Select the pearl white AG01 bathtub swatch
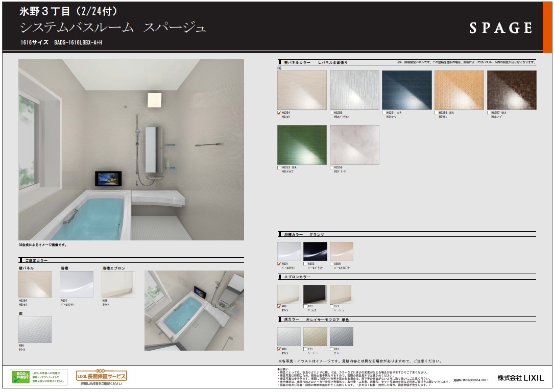The width and height of the screenshot is (554, 392). (289, 252)
